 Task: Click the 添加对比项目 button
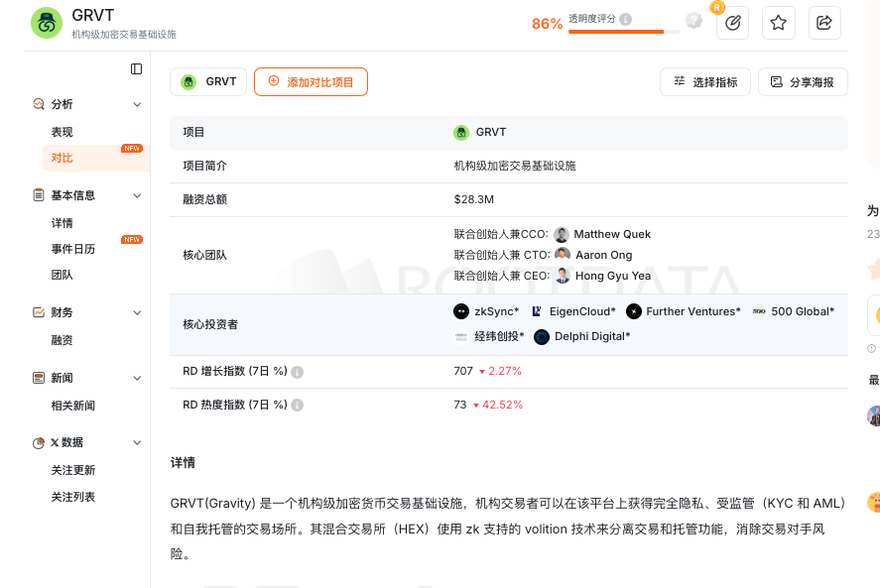[x=311, y=82]
